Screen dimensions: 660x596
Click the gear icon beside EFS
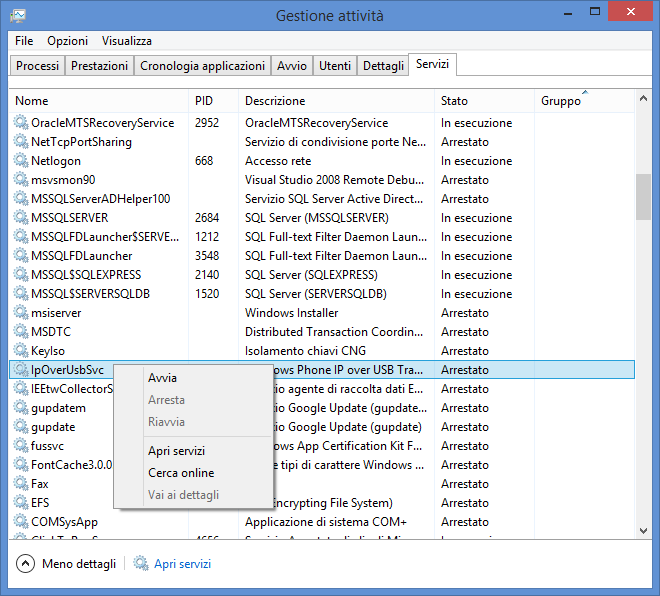[x=21, y=502]
